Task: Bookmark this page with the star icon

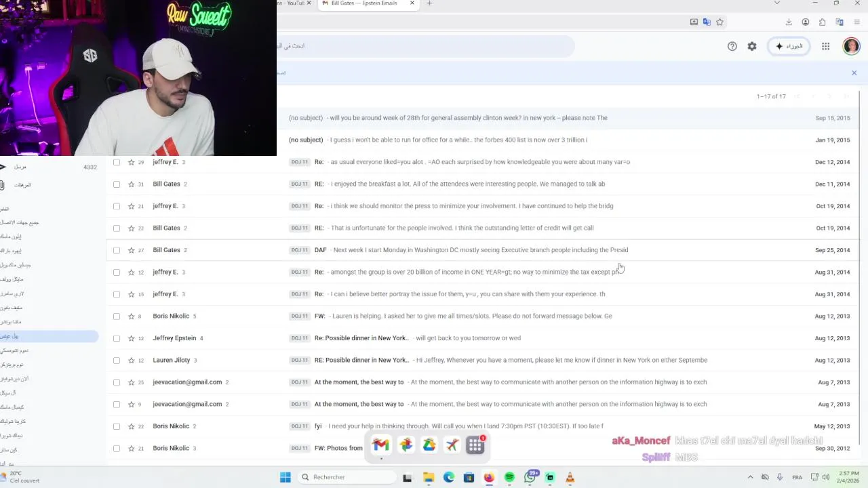Action: 719,22
